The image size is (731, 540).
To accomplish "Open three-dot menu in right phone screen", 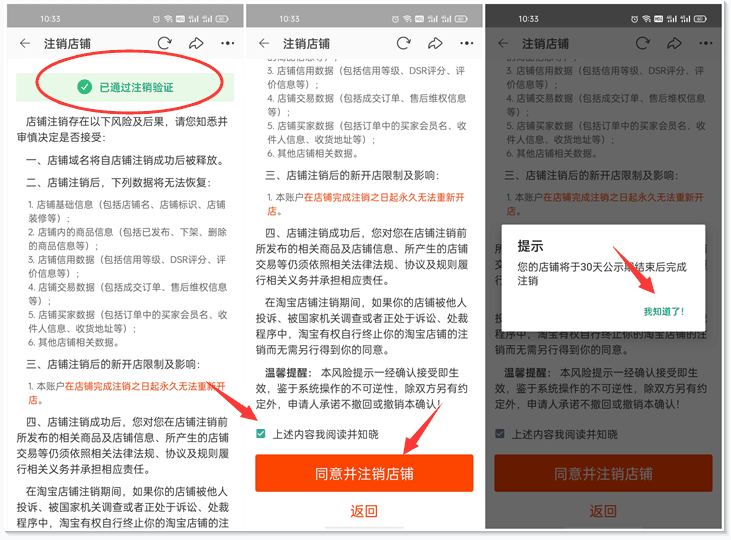I will click(x=706, y=43).
